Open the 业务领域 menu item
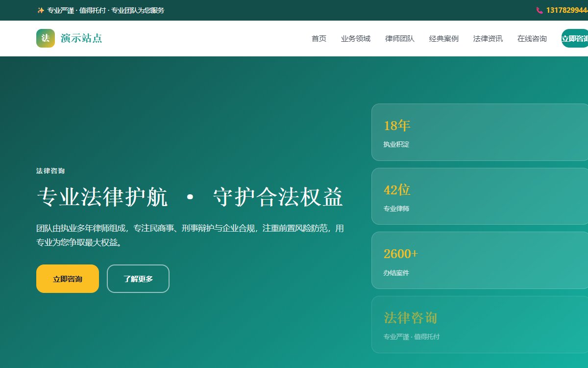The image size is (588, 368). tap(356, 38)
